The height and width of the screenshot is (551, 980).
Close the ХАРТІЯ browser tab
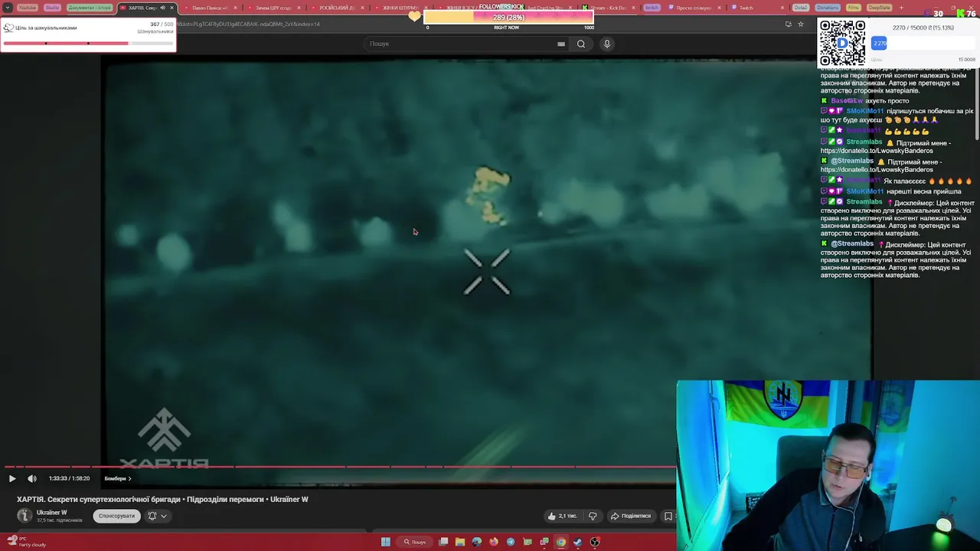tap(171, 8)
